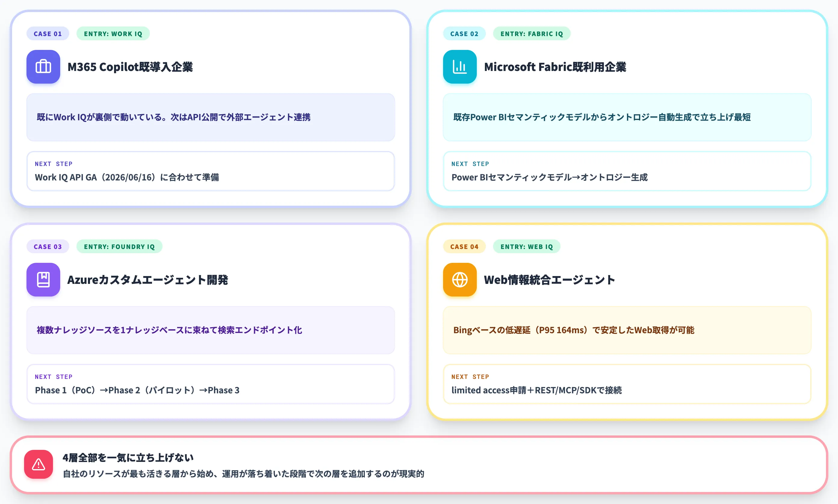838x504 pixels.
Task: Click description 既存Power BIセマンティックモデルから
Action: tap(602, 117)
